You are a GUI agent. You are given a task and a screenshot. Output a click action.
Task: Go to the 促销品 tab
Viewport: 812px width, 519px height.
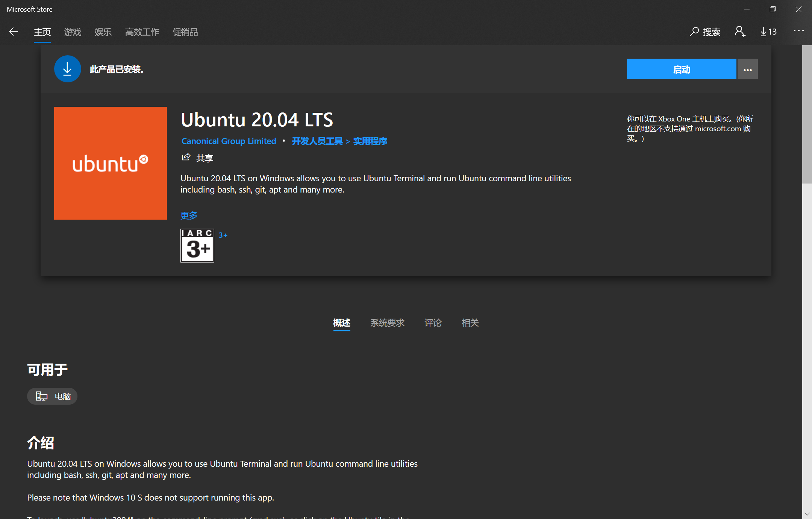[x=185, y=32]
